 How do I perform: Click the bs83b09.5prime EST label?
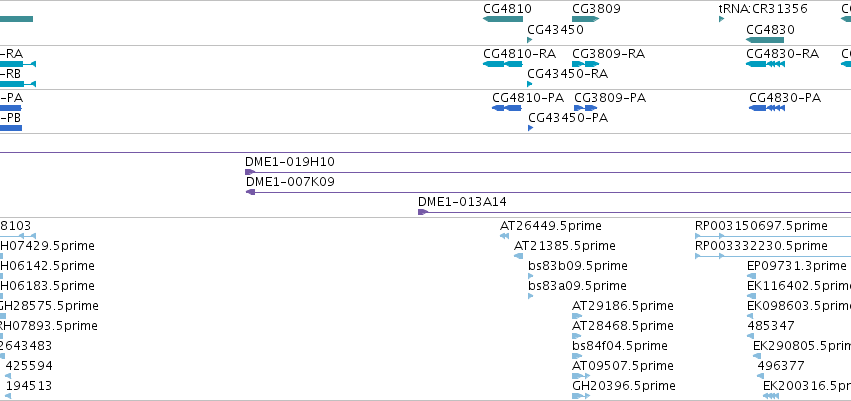[577, 265]
